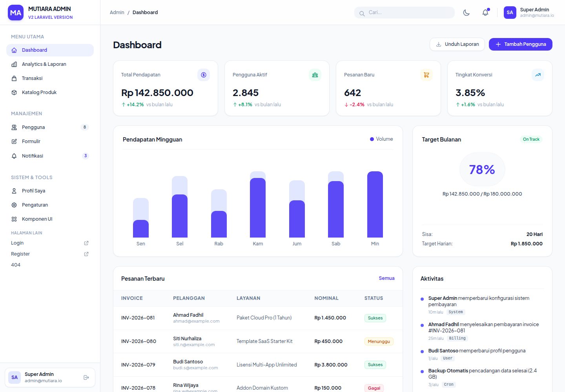The height and width of the screenshot is (392, 565).
Task: Click the Pengguna Aktif users icon
Action: coord(315,75)
